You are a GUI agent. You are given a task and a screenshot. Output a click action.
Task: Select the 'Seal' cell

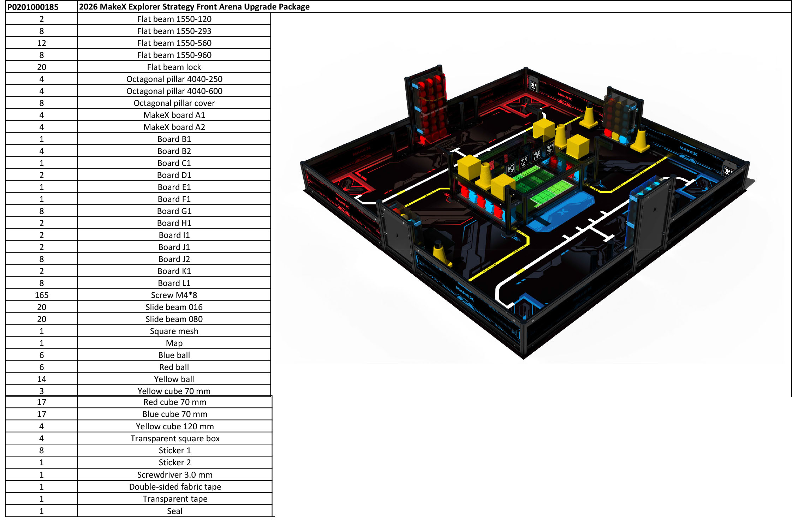pyautogui.click(x=175, y=511)
